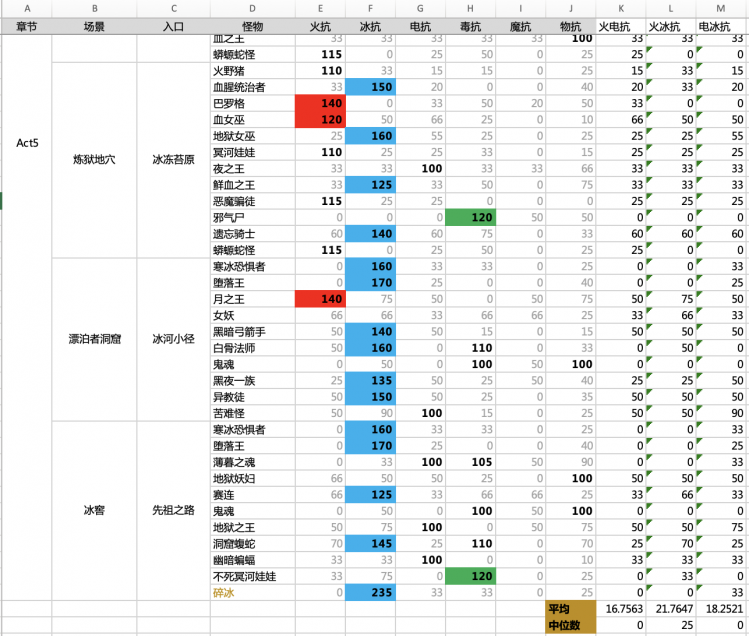Viewport: 749px width, 636px height.
Task: Select the 冰窖 scene cell
Action: [94, 510]
